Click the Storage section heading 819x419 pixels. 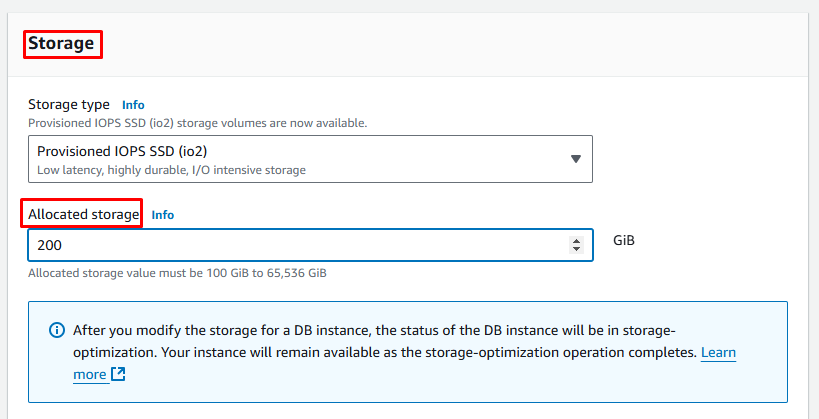[x=61, y=43]
